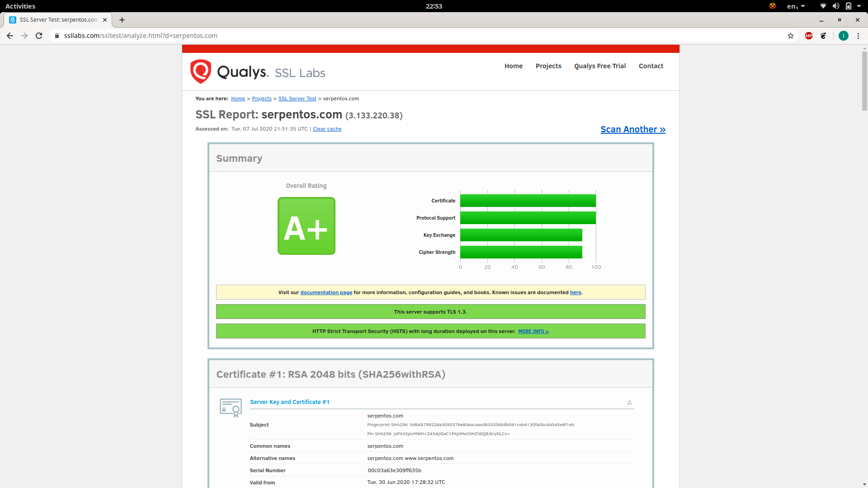868x488 pixels.
Task: Click the scrollbar down arrow
Action: tap(864, 484)
